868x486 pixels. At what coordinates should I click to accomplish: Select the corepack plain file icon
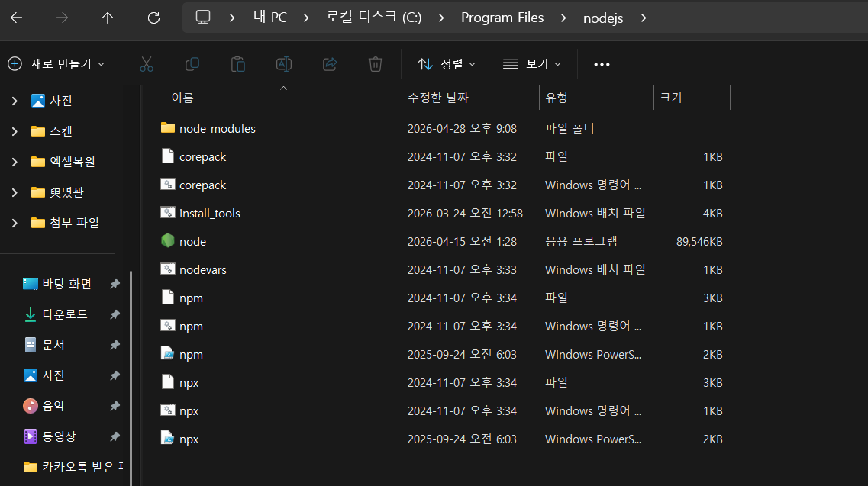168,156
